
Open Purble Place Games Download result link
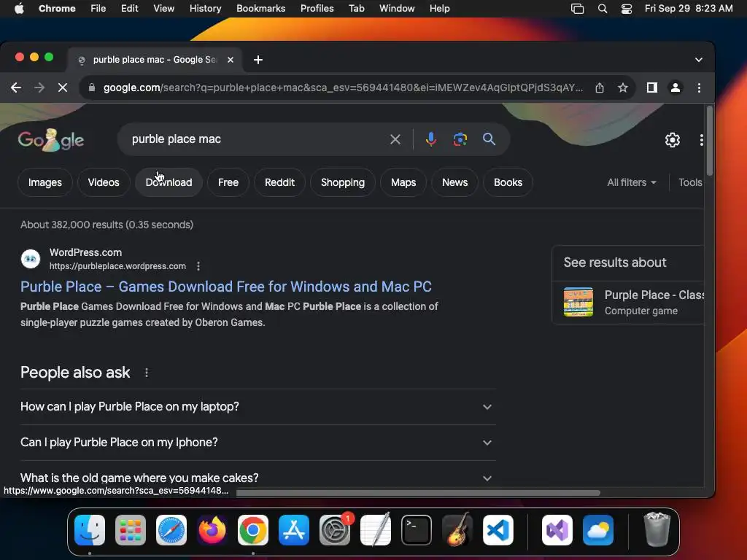[226, 287]
